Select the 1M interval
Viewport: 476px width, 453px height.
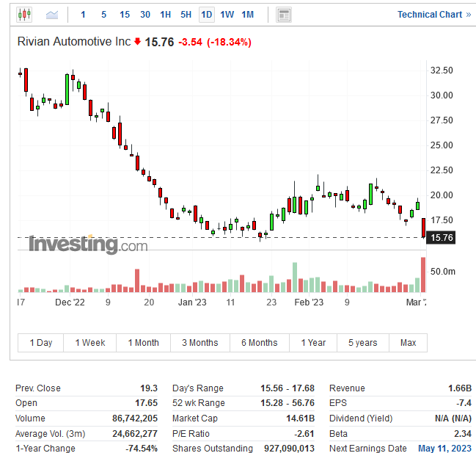pyautogui.click(x=247, y=15)
